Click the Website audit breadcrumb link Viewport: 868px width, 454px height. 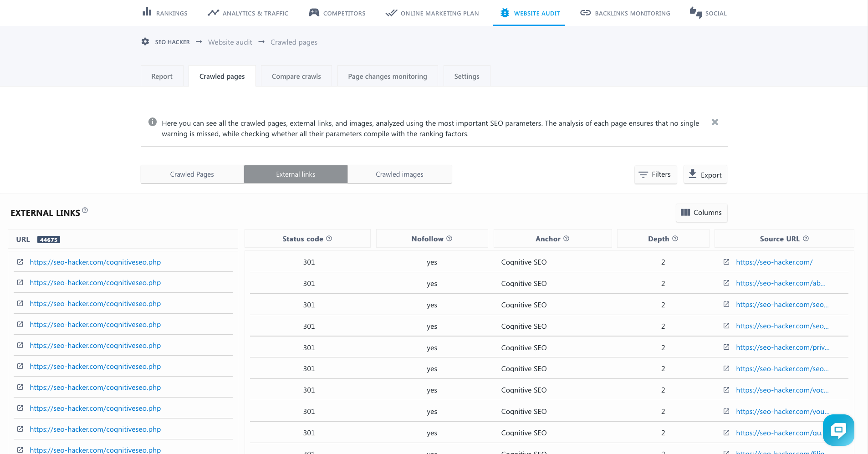pyautogui.click(x=230, y=42)
